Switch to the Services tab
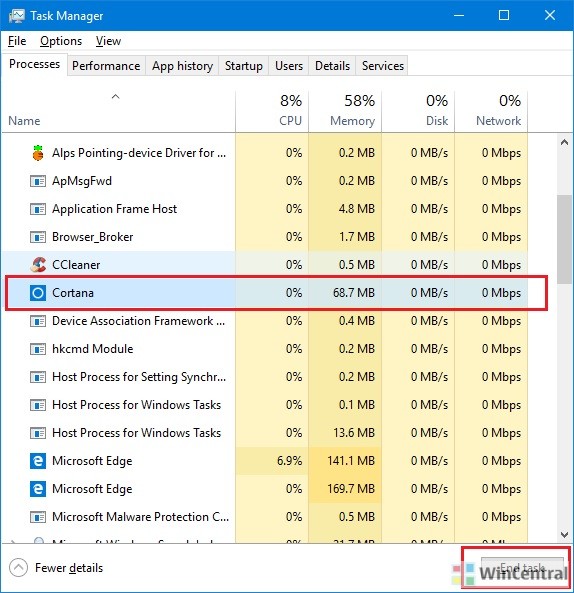574x593 pixels. coord(383,66)
